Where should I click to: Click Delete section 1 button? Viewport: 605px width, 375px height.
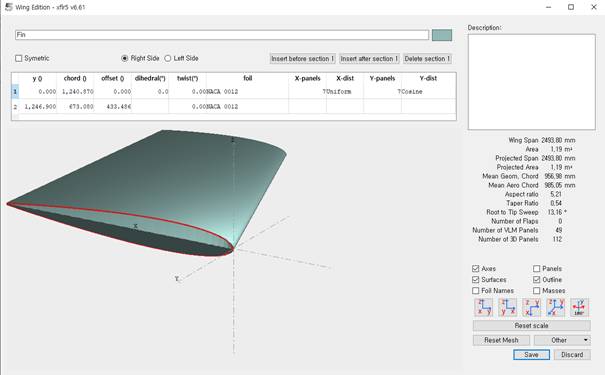(427, 59)
